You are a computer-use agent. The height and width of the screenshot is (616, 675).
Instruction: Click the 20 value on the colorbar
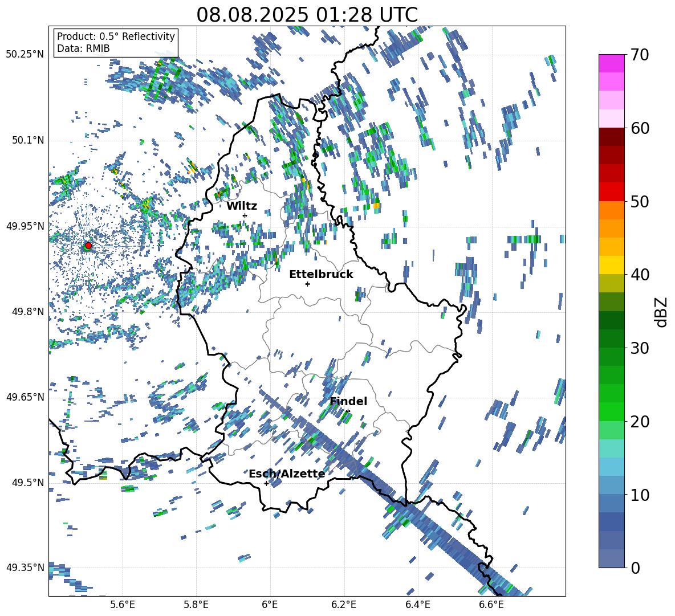[640, 421]
